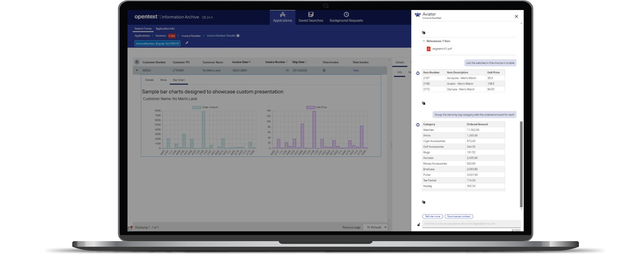The height and width of the screenshot is (258, 644).
Task: Collapse the References: 1 Item section
Action: point(424,41)
